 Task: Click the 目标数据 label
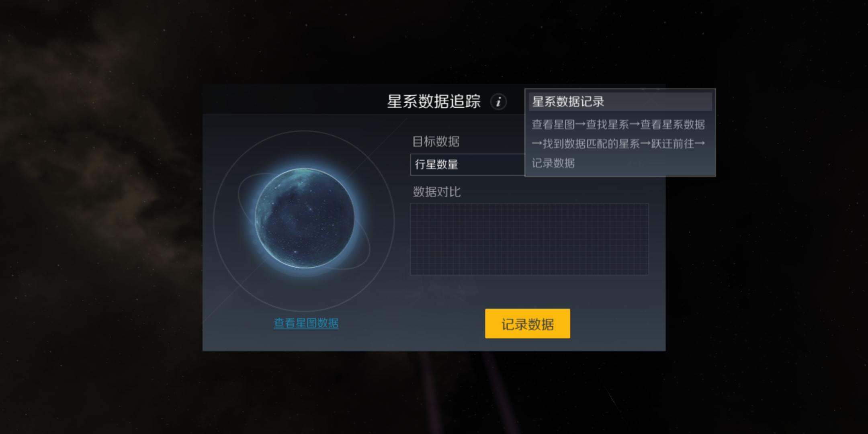pos(436,141)
